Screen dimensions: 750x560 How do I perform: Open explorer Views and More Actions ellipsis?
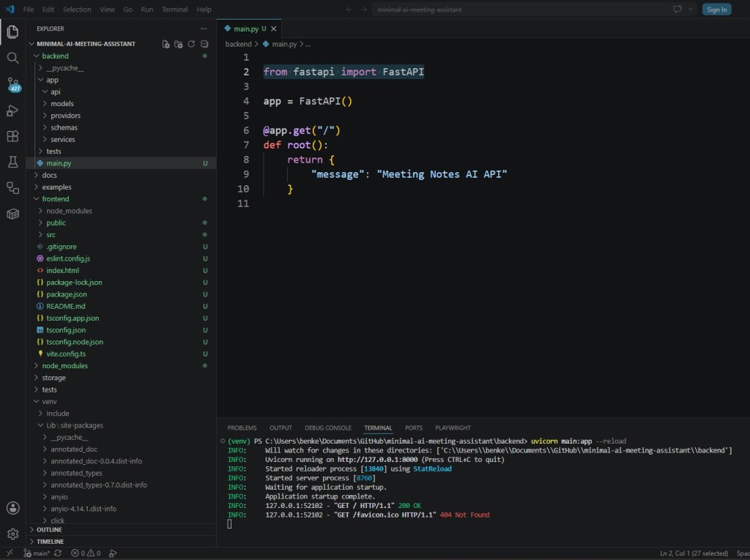pos(204,29)
